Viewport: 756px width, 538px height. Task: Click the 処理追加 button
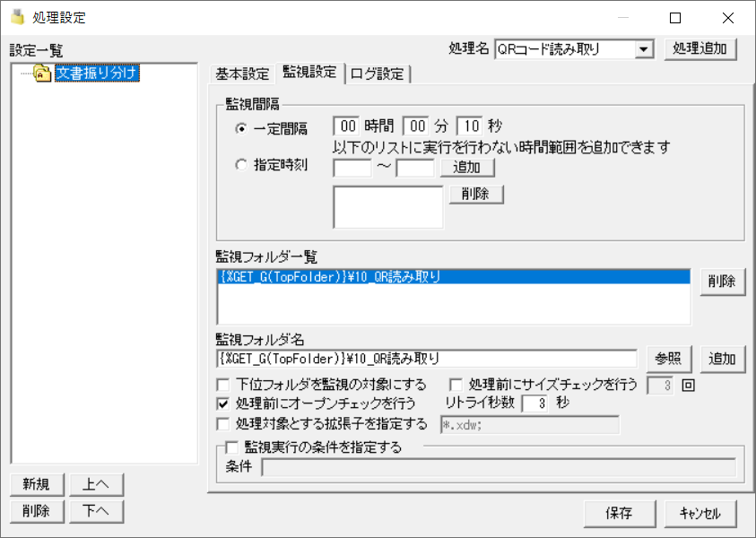click(700, 48)
